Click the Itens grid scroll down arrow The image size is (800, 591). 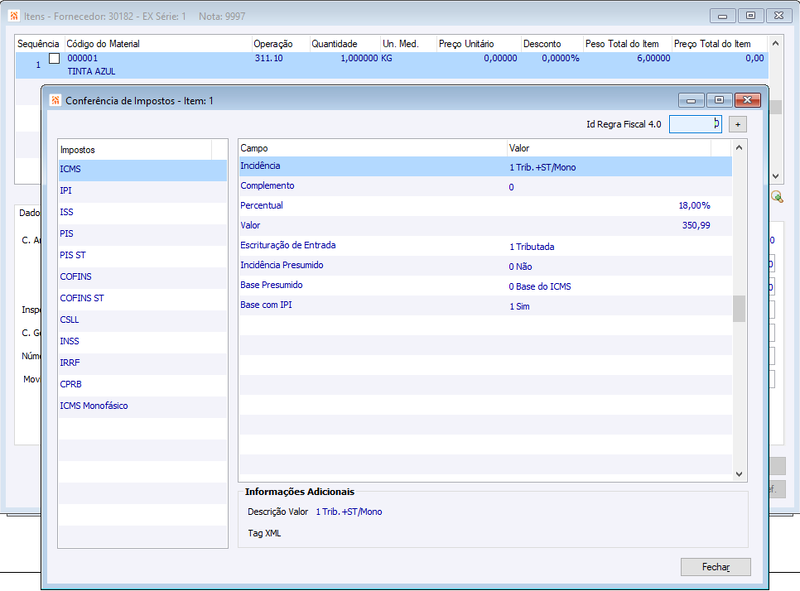tap(776, 176)
